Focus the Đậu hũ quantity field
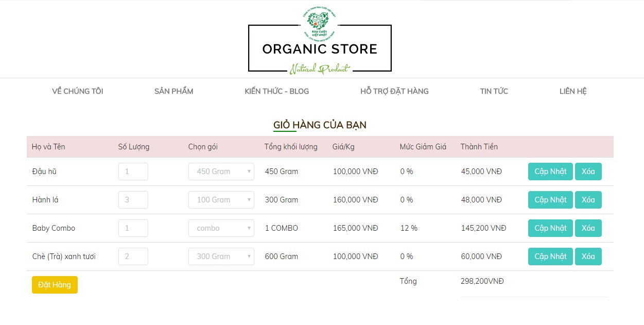The height and width of the screenshot is (325, 644). [133, 172]
